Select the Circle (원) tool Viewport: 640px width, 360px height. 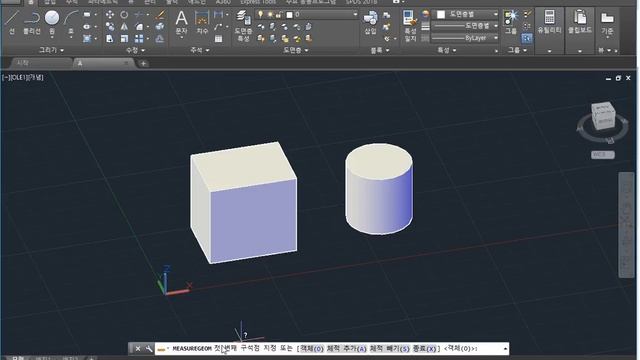click(52, 22)
